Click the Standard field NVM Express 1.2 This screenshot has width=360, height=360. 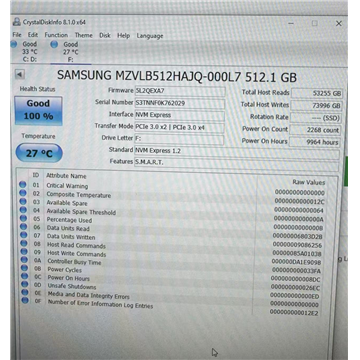click(237, 152)
